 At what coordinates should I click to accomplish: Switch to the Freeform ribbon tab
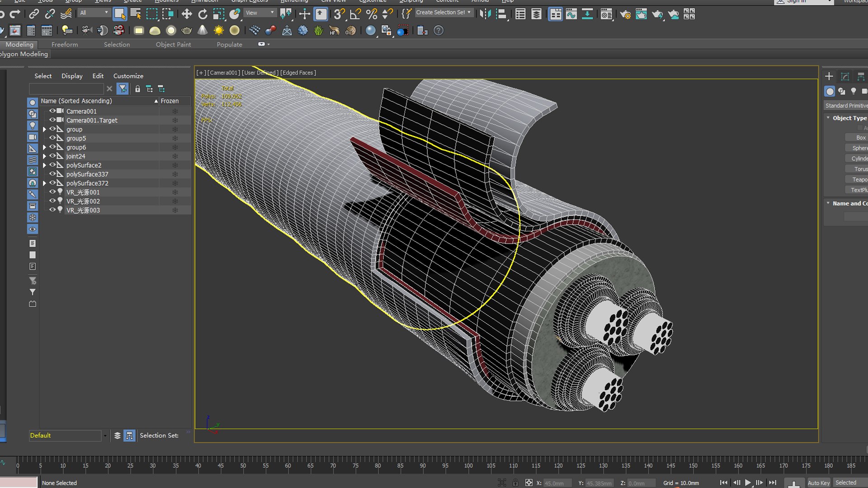click(65, 44)
